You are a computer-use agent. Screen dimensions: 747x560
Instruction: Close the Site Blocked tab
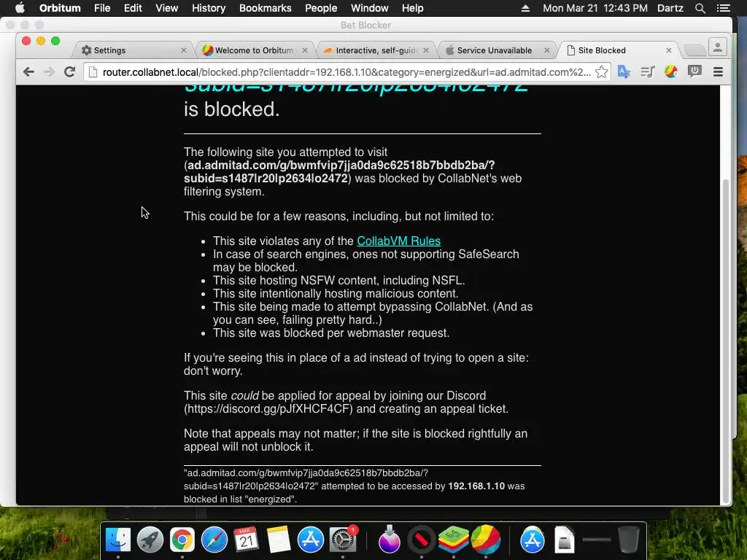click(x=668, y=50)
